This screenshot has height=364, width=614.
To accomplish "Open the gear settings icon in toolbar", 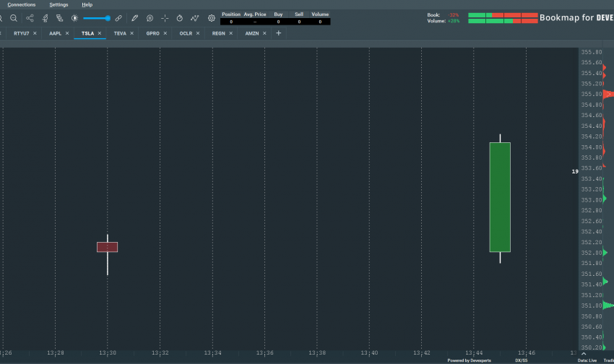I will [212, 18].
